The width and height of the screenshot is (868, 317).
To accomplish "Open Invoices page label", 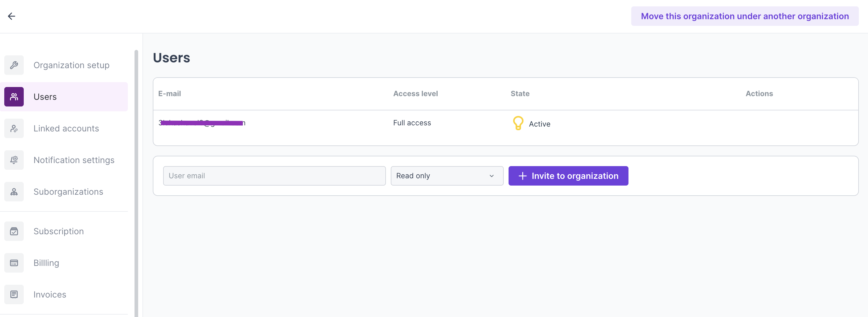I will 50,294.
